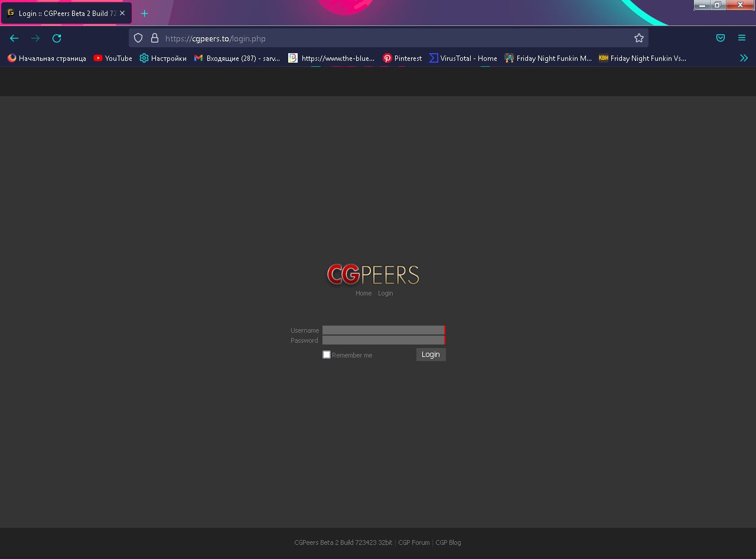Select the Login :: CGPeers Beta 2 tab
Screen dimensions: 756x559
click(x=66, y=13)
